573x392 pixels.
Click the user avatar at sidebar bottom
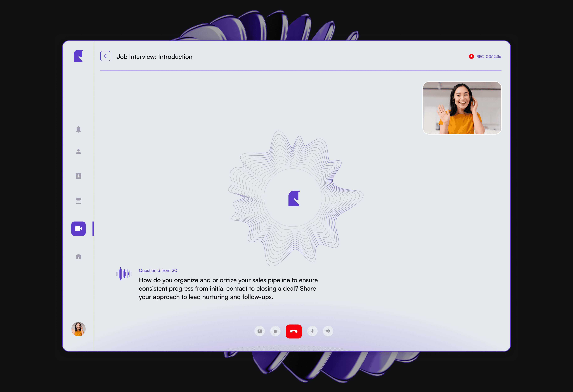tap(78, 329)
